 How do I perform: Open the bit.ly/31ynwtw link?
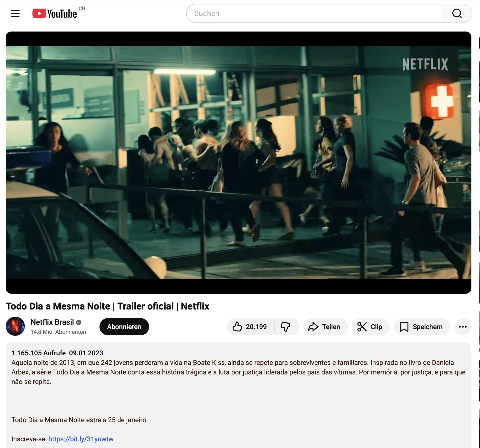coord(81,439)
